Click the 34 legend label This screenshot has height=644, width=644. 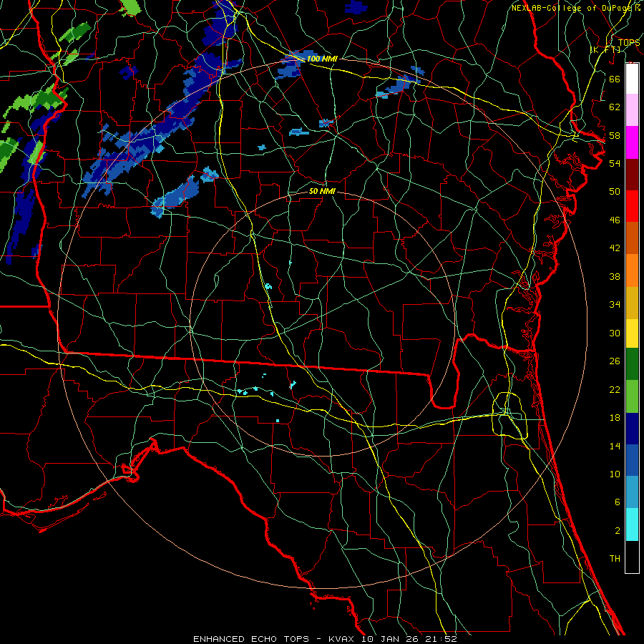tap(615, 305)
